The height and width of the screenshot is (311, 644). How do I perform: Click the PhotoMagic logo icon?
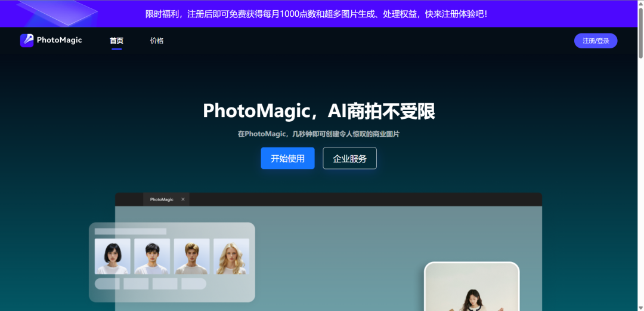27,41
